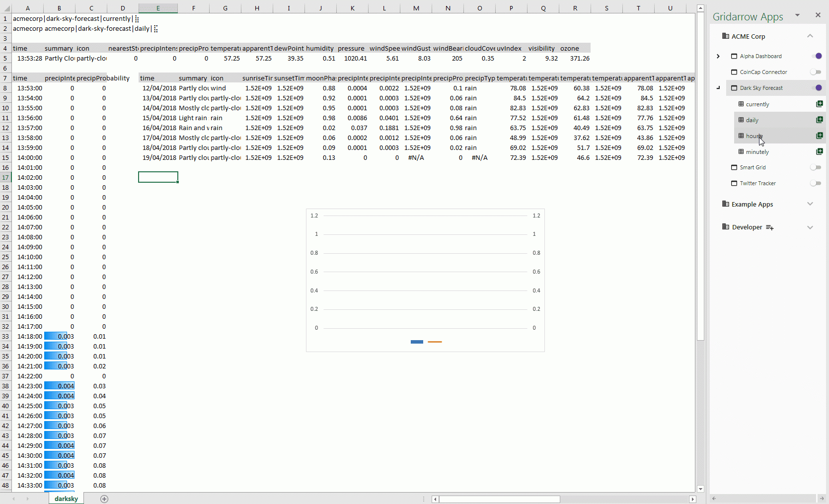
Task: Open the Gridarrow Apps pane dropdown menu
Action: pyautogui.click(x=797, y=15)
